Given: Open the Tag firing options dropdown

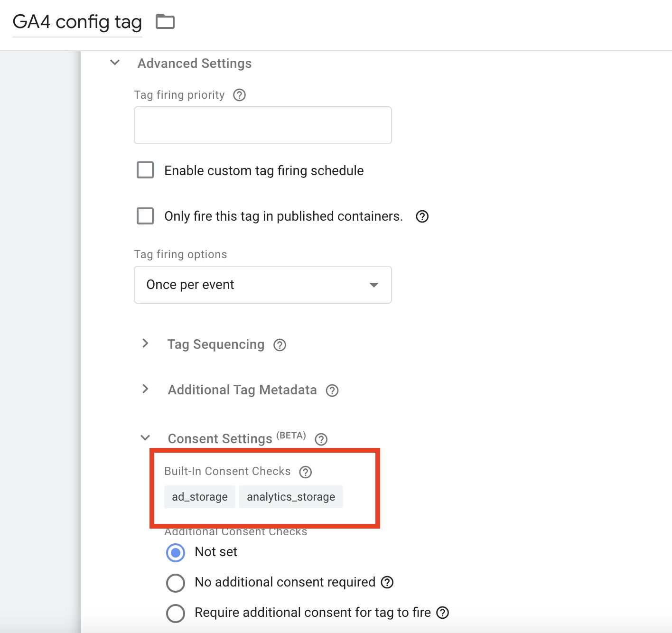Looking at the screenshot, I should tap(262, 285).
